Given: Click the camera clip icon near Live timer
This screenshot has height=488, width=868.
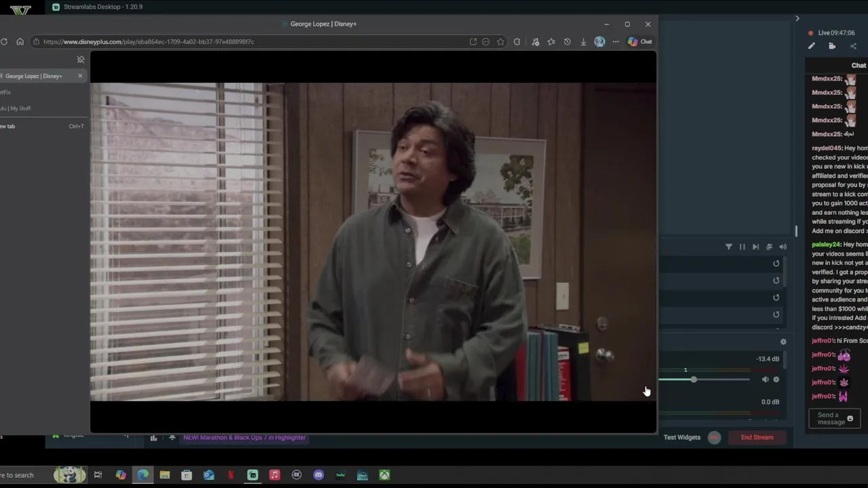Looking at the screenshot, I should (x=832, y=46).
